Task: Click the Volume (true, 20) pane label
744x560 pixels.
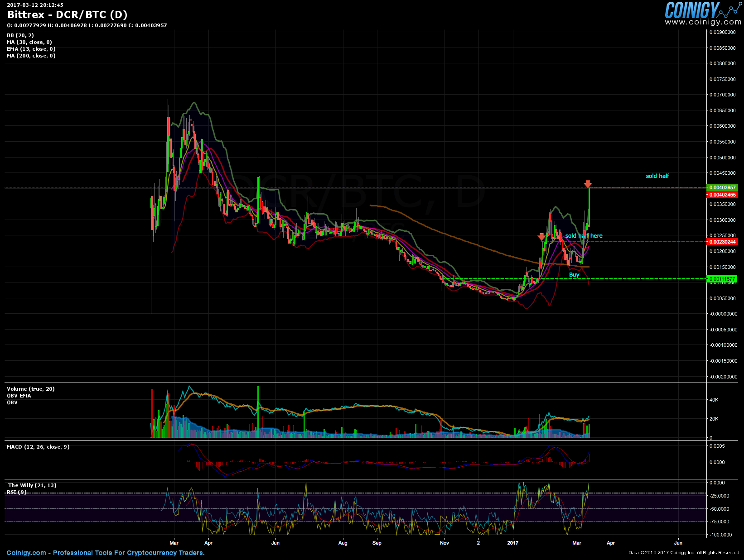Action: click(31, 389)
